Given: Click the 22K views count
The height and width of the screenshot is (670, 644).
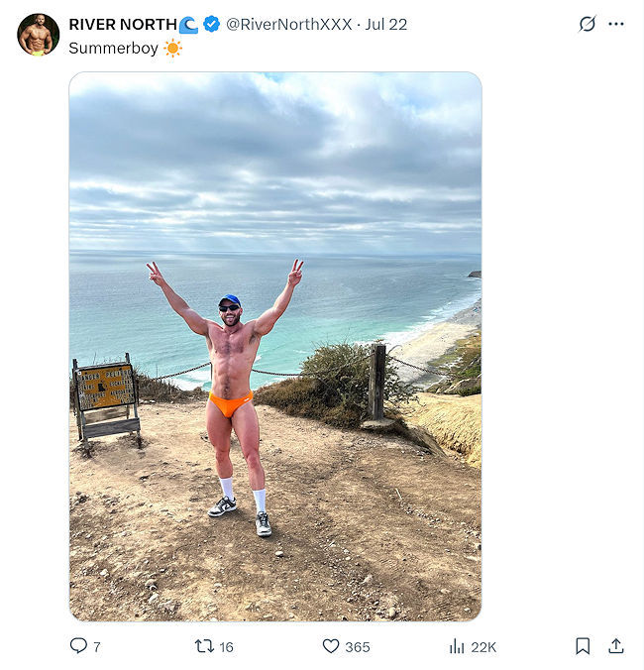Looking at the screenshot, I should point(483,646).
